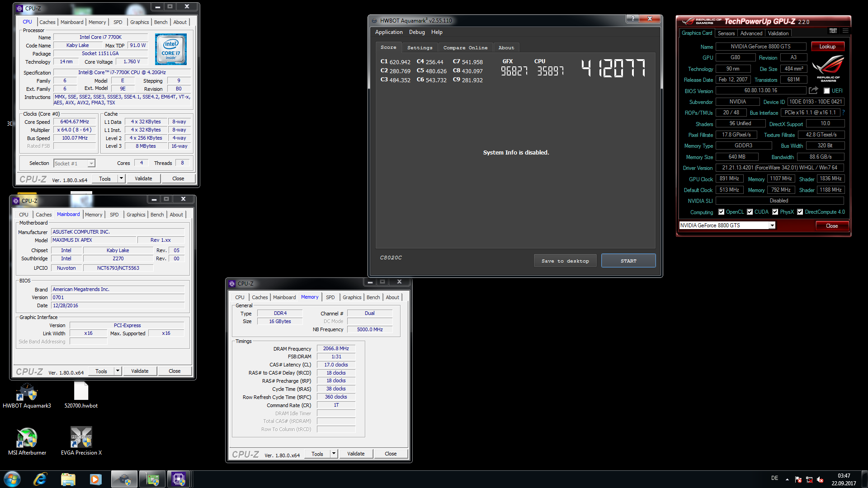Open the Debug menu in Aquamark
The height and width of the screenshot is (488, 868).
tap(417, 32)
